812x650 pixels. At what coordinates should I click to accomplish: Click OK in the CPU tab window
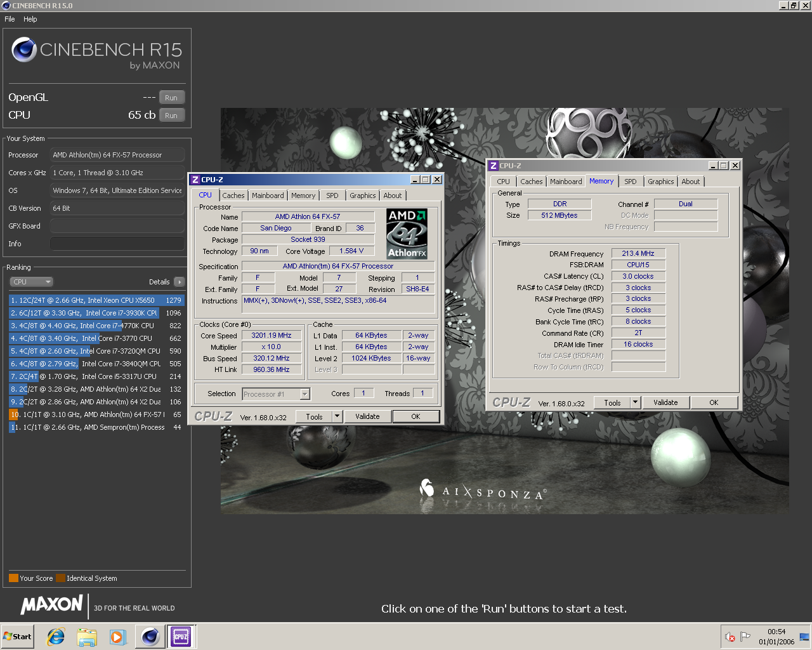tap(416, 416)
